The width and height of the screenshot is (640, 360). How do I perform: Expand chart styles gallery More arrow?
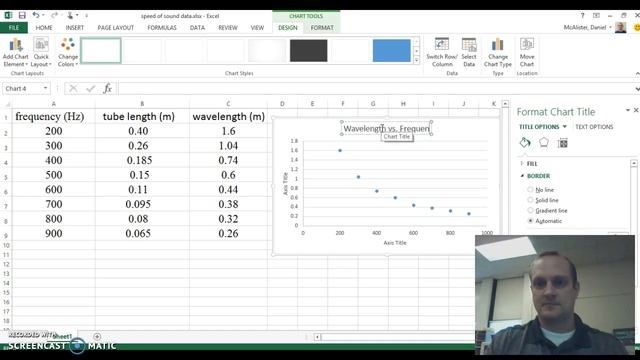pyautogui.click(x=416, y=60)
